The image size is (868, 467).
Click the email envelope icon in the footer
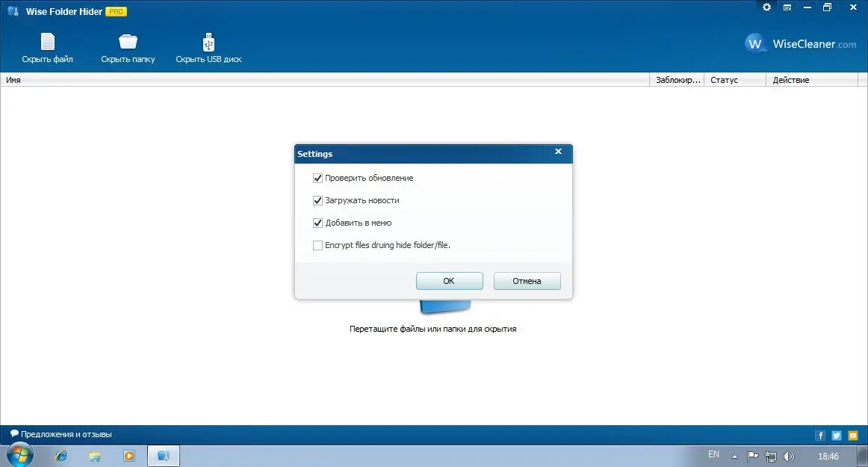coord(853,436)
